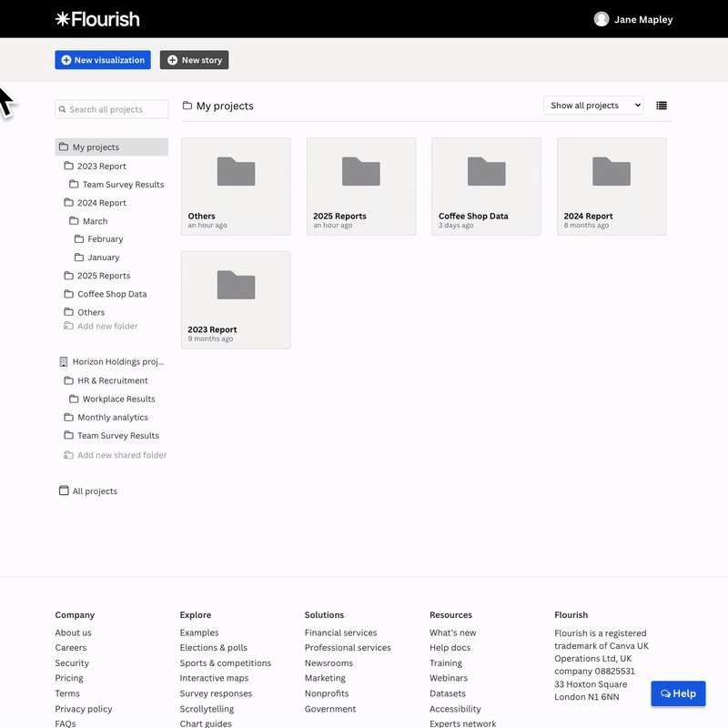This screenshot has width=728, height=728.
Task: Open Sports & competitions footer link
Action: 226,663
